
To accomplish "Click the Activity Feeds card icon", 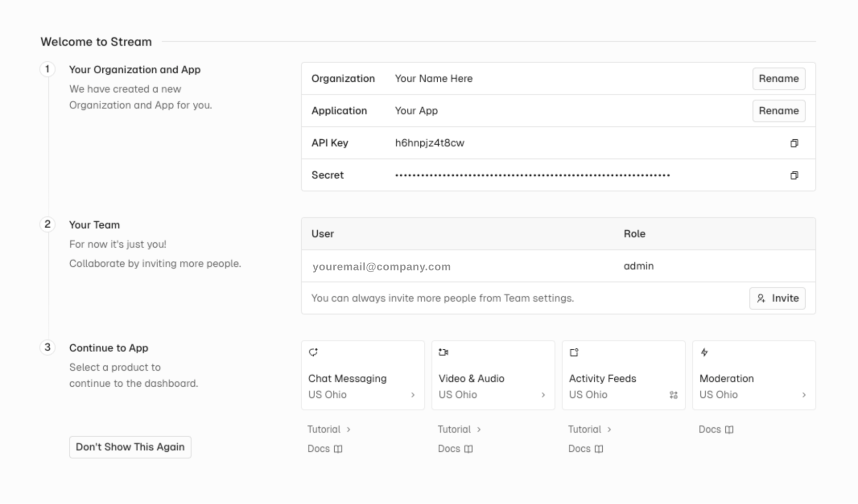I will tap(574, 352).
